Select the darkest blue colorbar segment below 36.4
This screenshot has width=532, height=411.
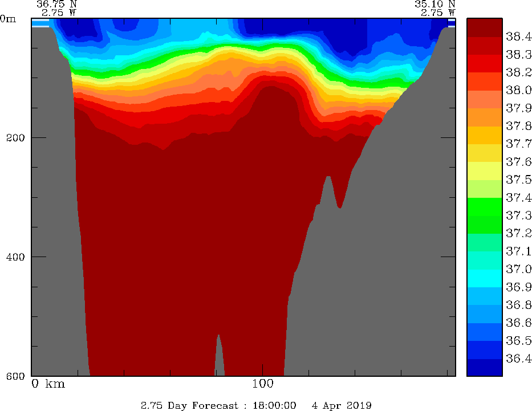(x=485, y=368)
